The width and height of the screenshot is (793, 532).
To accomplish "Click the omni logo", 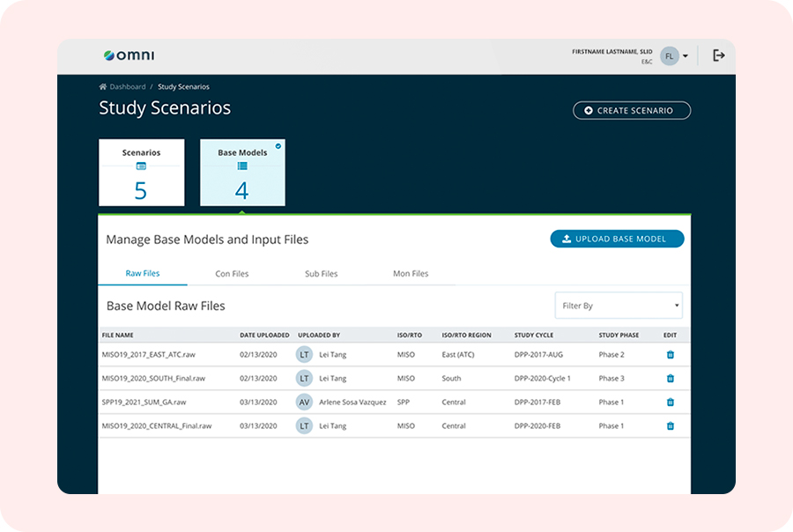I will point(129,55).
